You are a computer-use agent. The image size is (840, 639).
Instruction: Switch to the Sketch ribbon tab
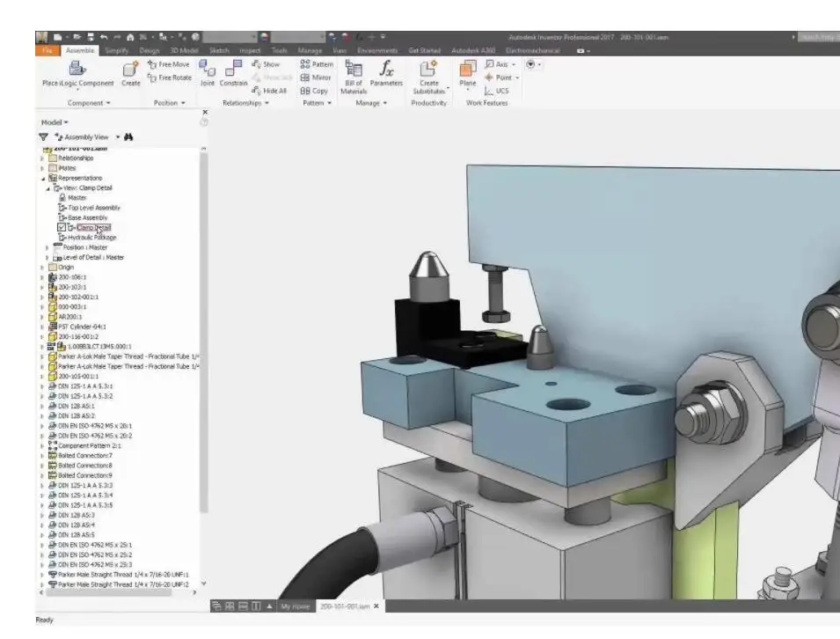point(219,50)
